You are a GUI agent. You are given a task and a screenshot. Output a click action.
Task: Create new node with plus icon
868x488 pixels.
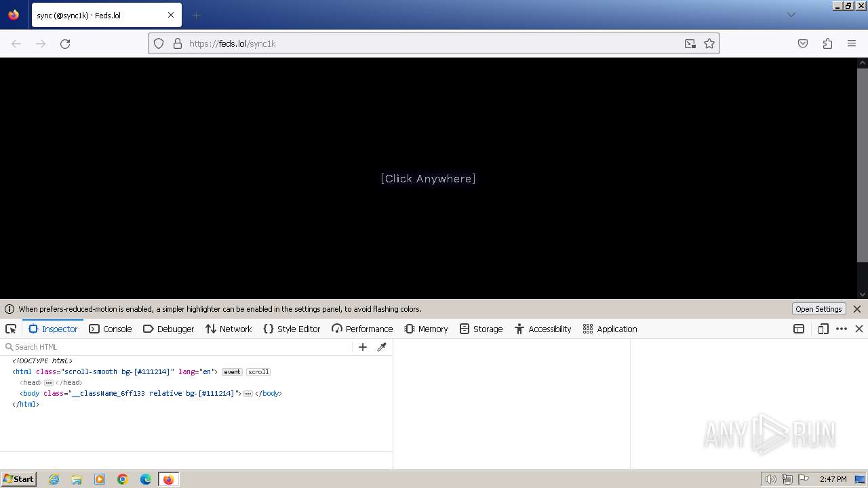(x=363, y=347)
